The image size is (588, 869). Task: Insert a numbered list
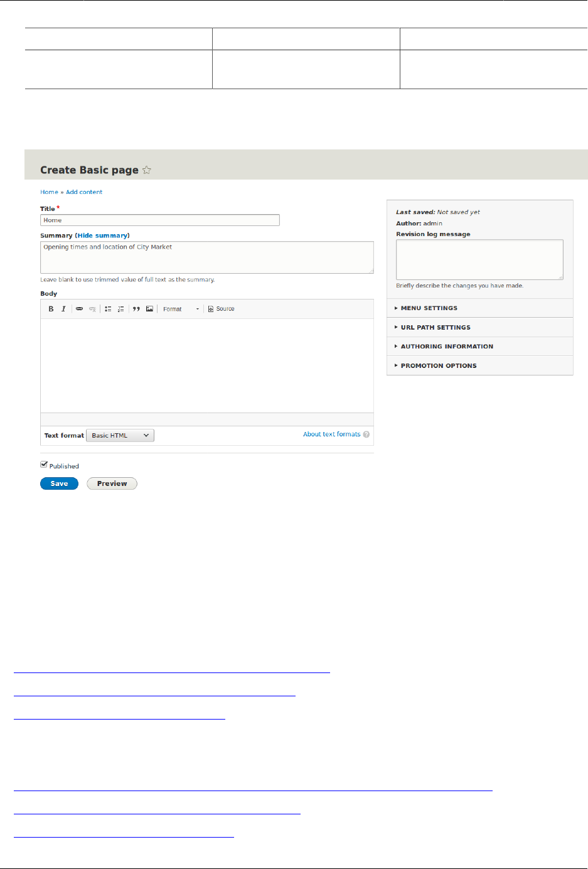coord(120,309)
